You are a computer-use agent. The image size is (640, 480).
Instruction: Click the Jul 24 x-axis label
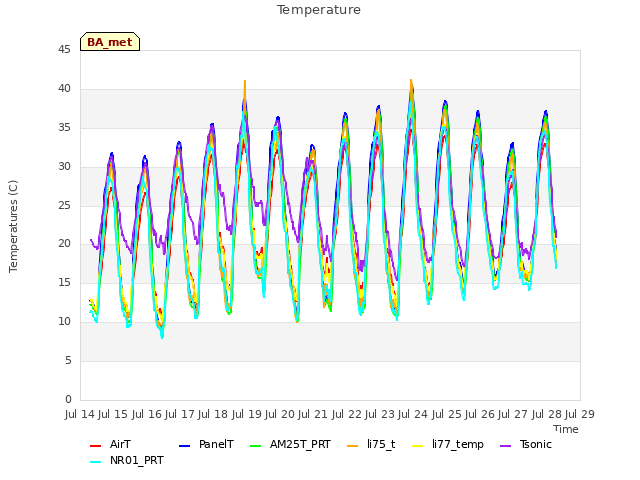click(413, 414)
